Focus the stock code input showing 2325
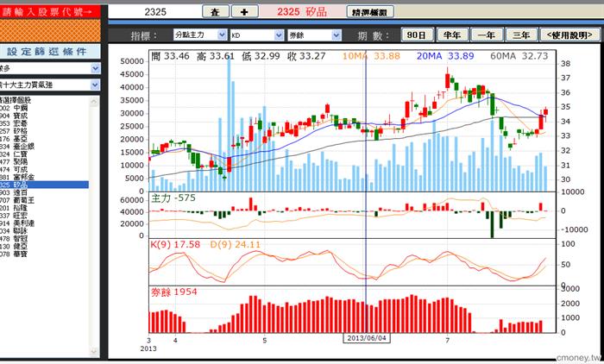Screen dimensions: 604x364 154,12
